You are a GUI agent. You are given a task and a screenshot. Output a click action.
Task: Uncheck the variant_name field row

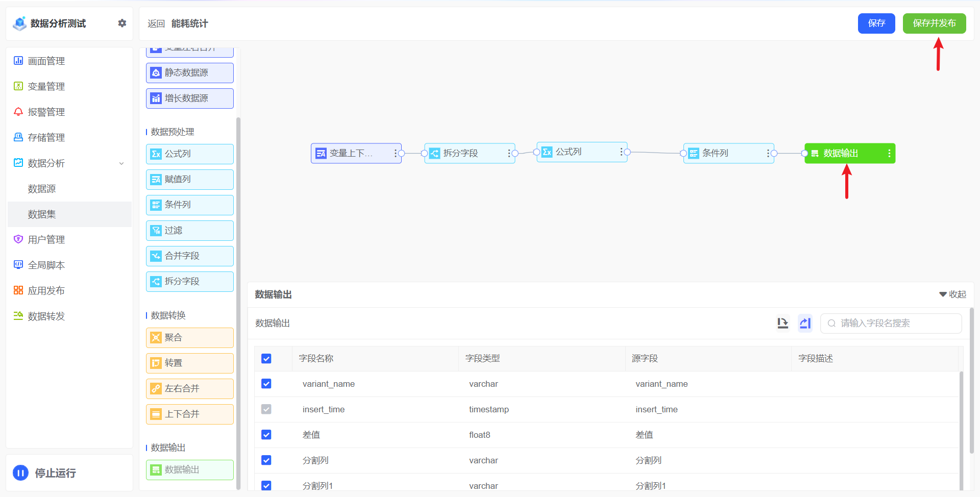pyautogui.click(x=266, y=384)
